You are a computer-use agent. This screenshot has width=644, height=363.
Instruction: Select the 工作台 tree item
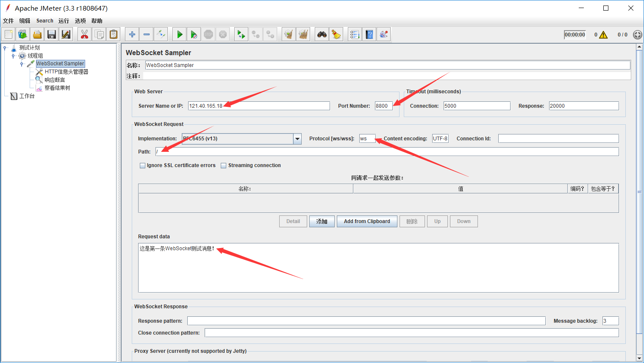pyautogui.click(x=27, y=96)
